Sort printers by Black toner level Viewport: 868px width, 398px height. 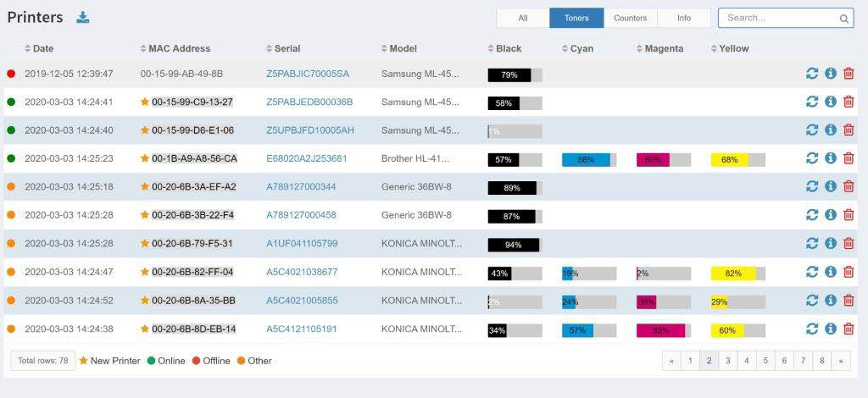[x=508, y=48]
